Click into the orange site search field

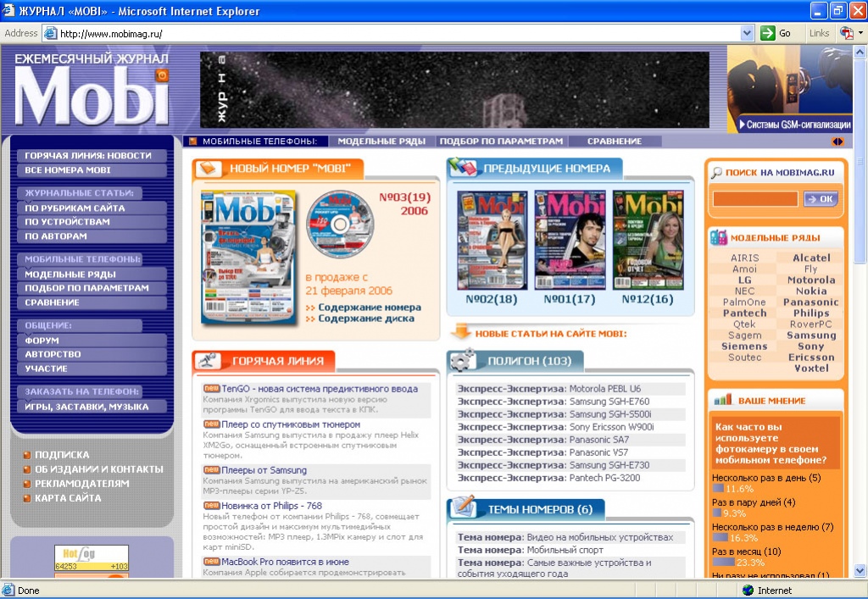(755, 199)
